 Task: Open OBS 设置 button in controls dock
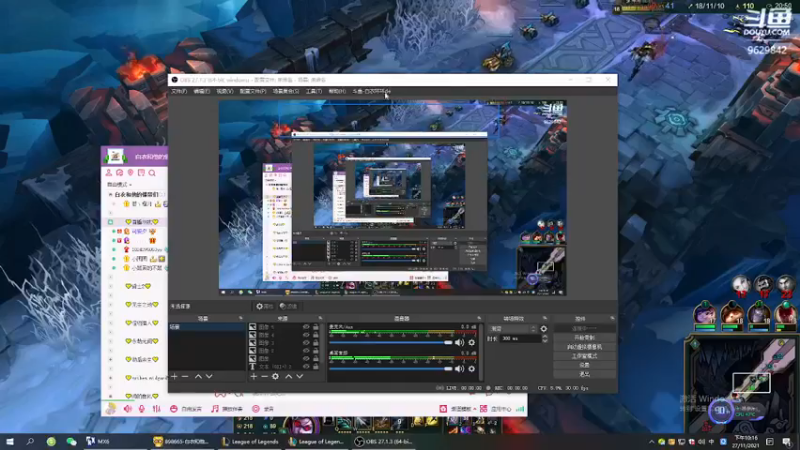click(584, 365)
